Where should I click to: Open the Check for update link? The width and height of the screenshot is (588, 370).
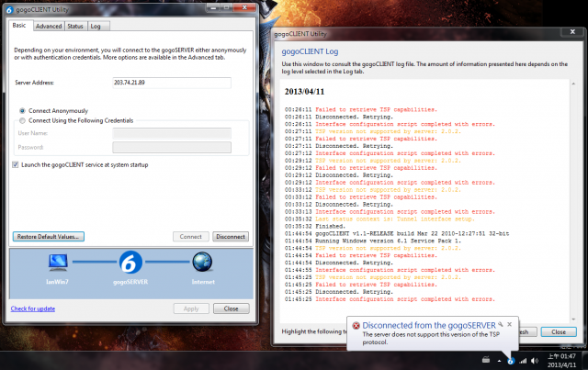click(x=33, y=308)
